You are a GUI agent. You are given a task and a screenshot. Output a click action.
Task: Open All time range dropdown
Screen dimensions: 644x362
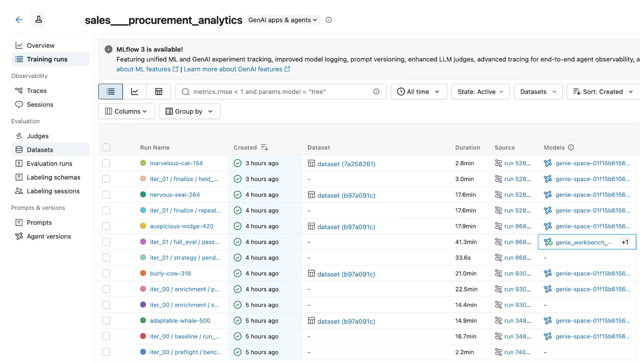click(419, 91)
